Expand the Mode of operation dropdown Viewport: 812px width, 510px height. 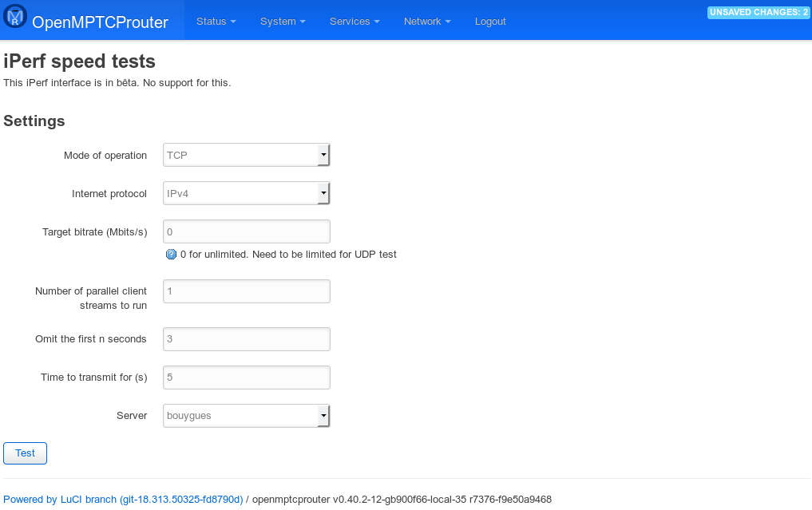pyautogui.click(x=247, y=155)
